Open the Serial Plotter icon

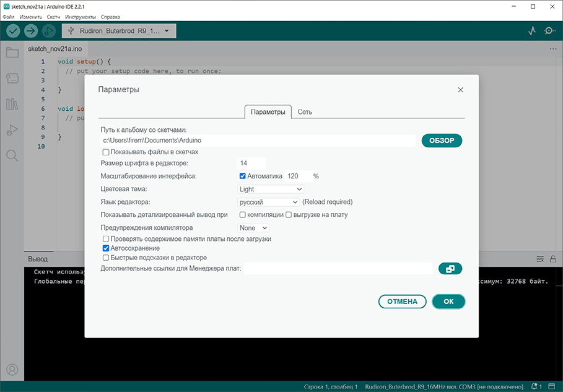coord(532,31)
